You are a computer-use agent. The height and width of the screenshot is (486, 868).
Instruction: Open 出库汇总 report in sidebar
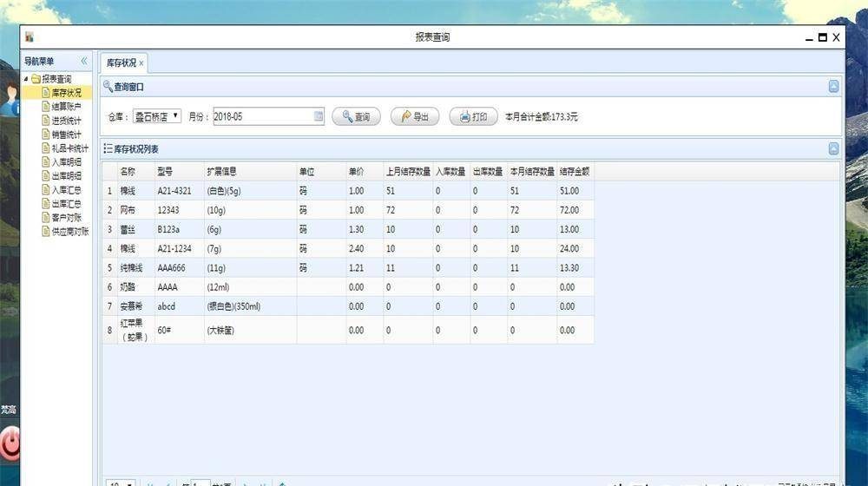click(66, 203)
